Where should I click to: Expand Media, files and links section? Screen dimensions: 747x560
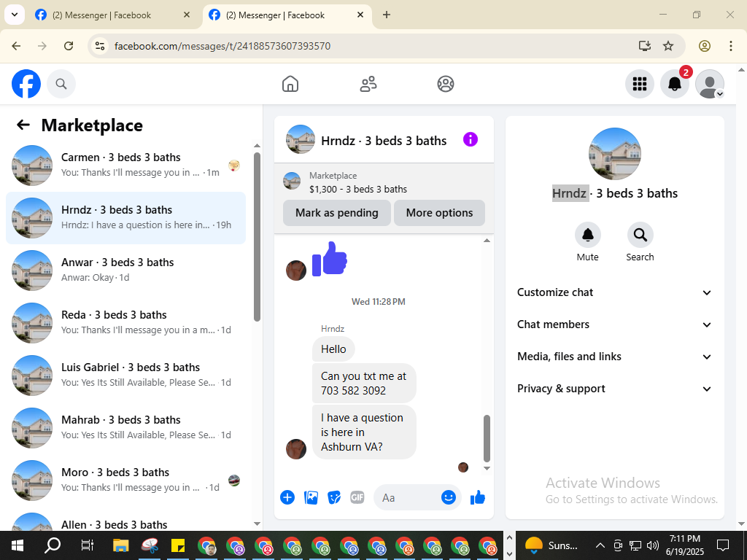pyautogui.click(x=614, y=357)
